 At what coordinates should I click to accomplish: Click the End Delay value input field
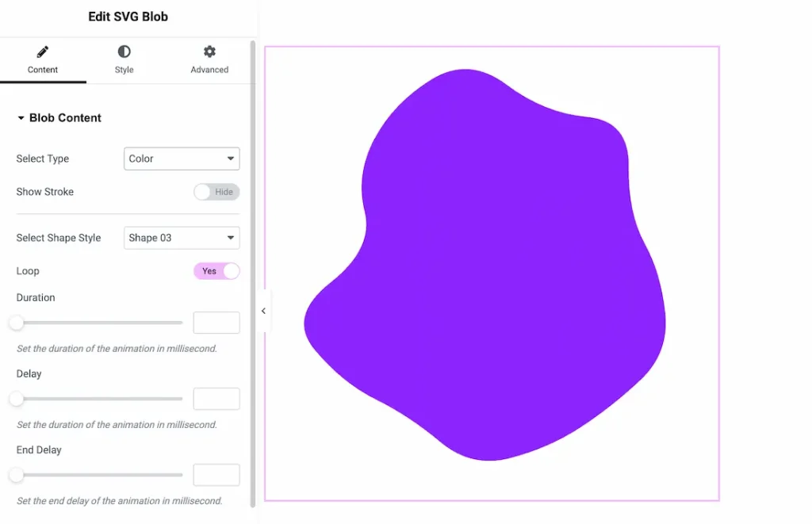point(216,475)
